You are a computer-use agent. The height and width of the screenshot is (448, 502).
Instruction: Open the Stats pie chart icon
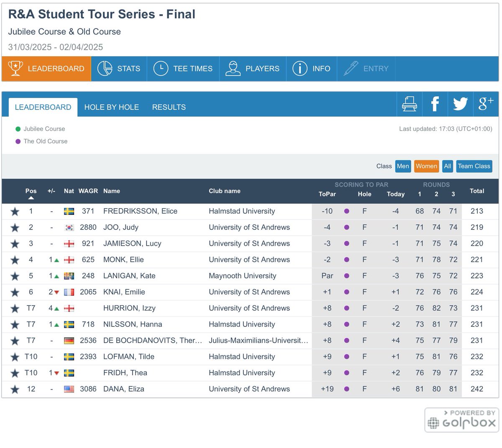[105, 68]
